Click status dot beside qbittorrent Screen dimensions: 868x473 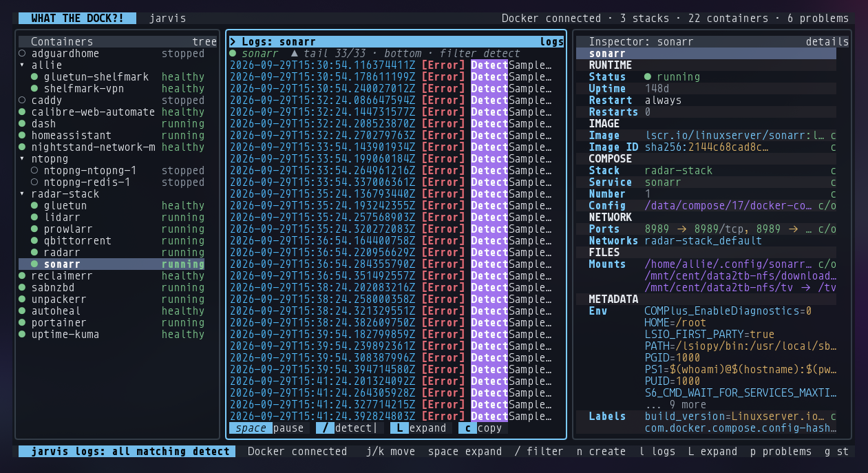click(34, 241)
